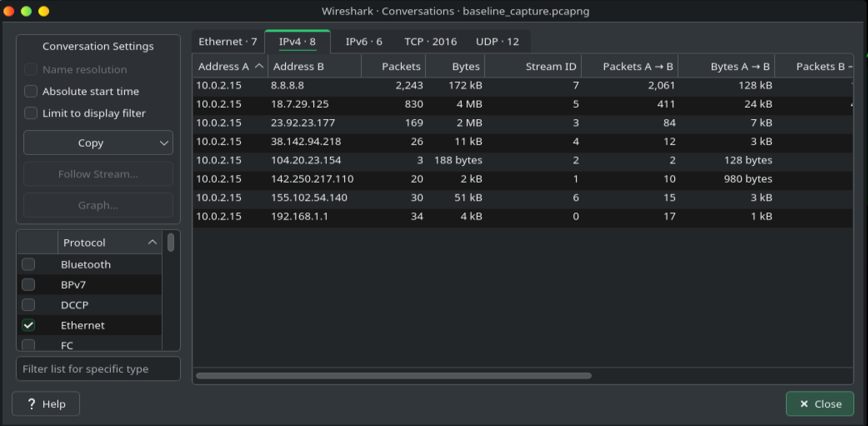Select the 155.102.54.140 conversation row
This screenshot has height=426, width=868.
pyautogui.click(x=523, y=198)
